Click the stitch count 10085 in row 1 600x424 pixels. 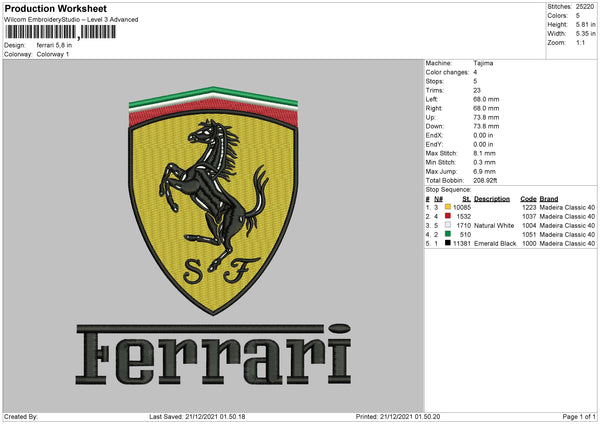[462, 207]
